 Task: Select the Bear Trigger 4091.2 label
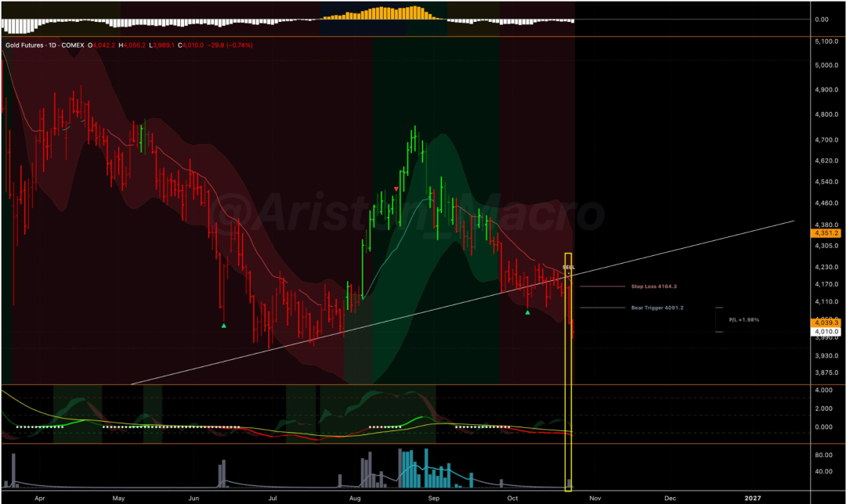click(657, 308)
